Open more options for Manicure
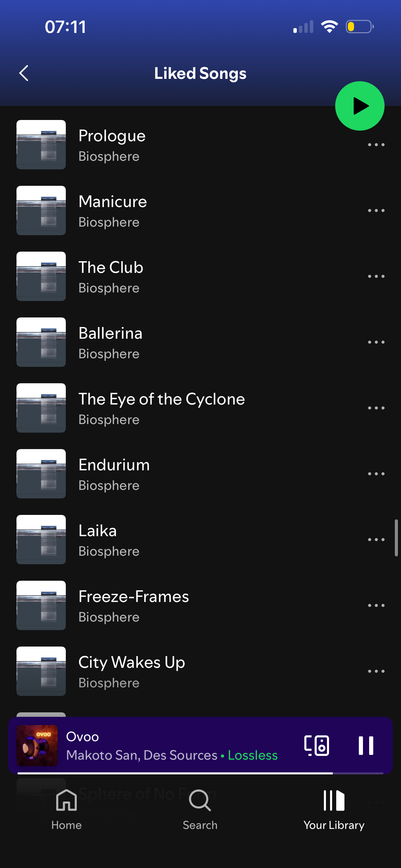The image size is (401, 868). coord(376,210)
